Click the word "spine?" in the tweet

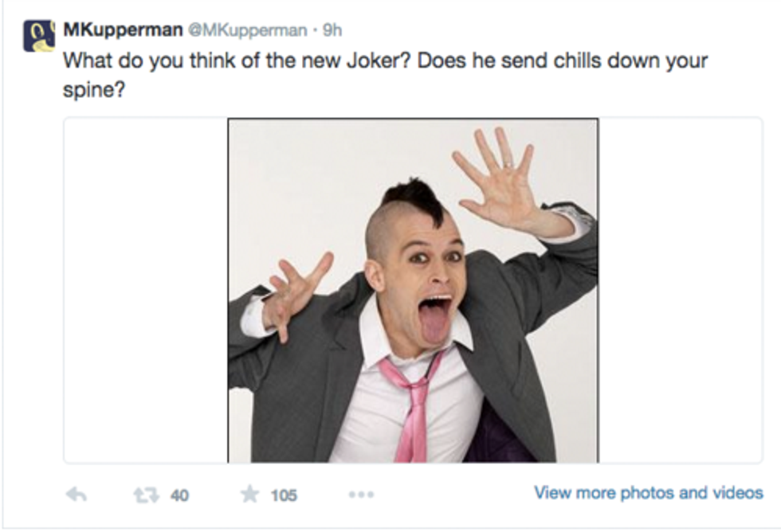tap(89, 89)
